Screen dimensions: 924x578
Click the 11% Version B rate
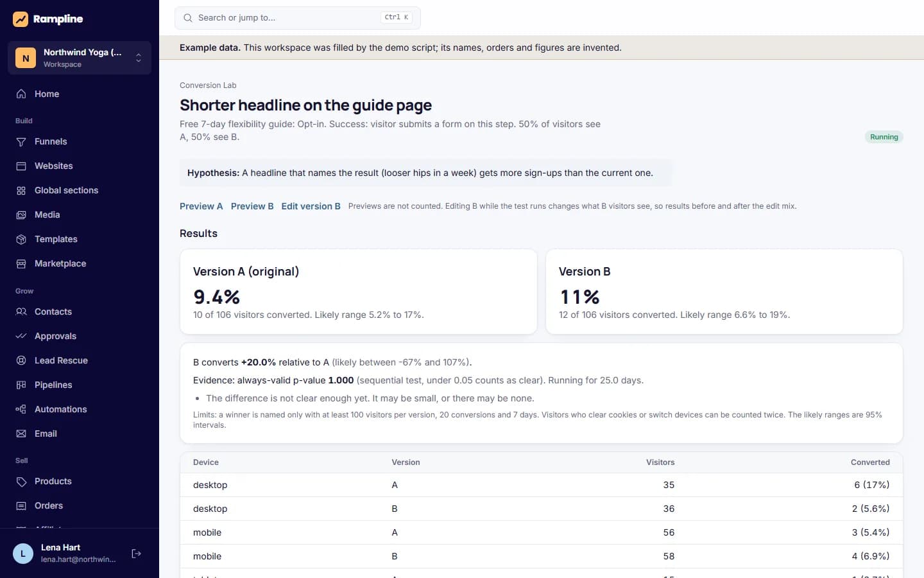pyautogui.click(x=579, y=297)
